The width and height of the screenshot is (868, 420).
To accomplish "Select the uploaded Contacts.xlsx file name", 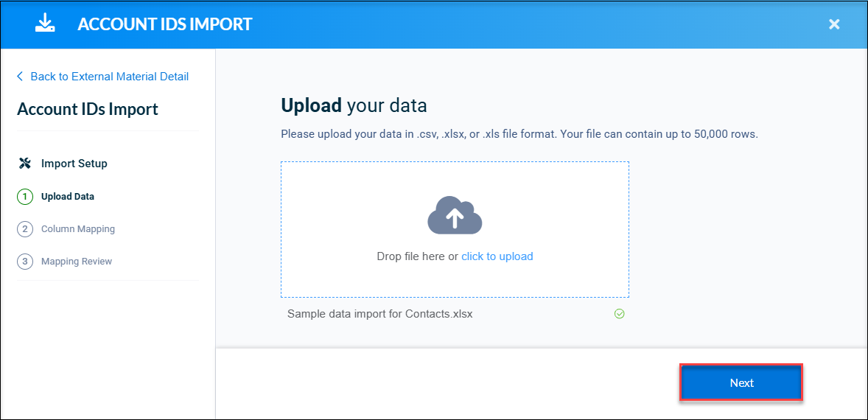I will click(379, 314).
